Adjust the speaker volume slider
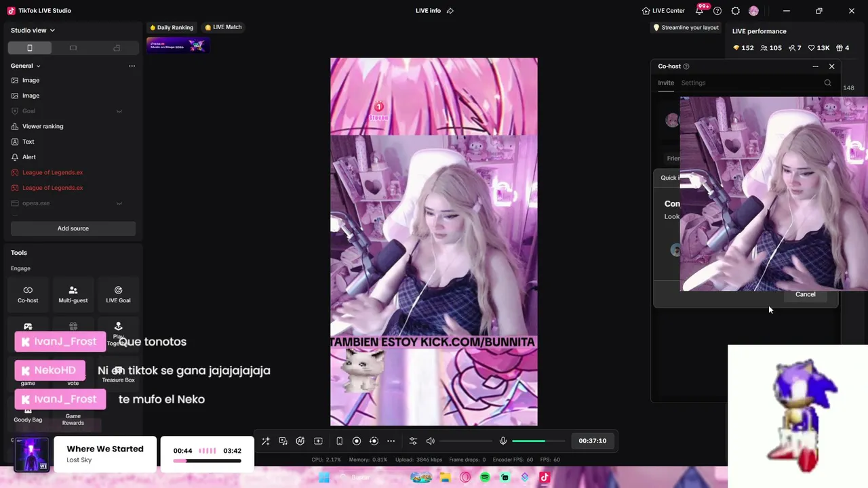The width and height of the screenshot is (868, 488). coord(465,441)
